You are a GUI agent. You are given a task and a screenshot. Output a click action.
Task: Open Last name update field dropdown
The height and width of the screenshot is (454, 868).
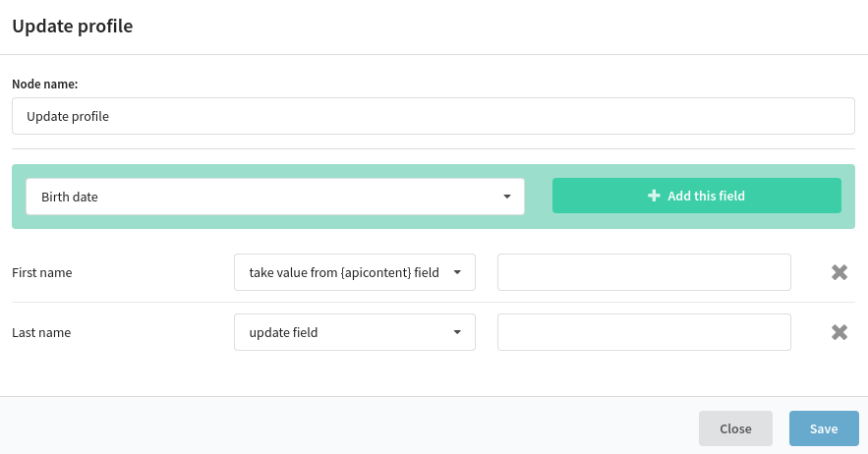coord(355,332)
